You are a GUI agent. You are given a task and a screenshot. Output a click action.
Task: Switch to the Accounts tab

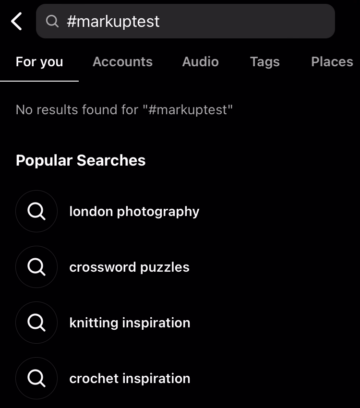click(x=122, y=62)
